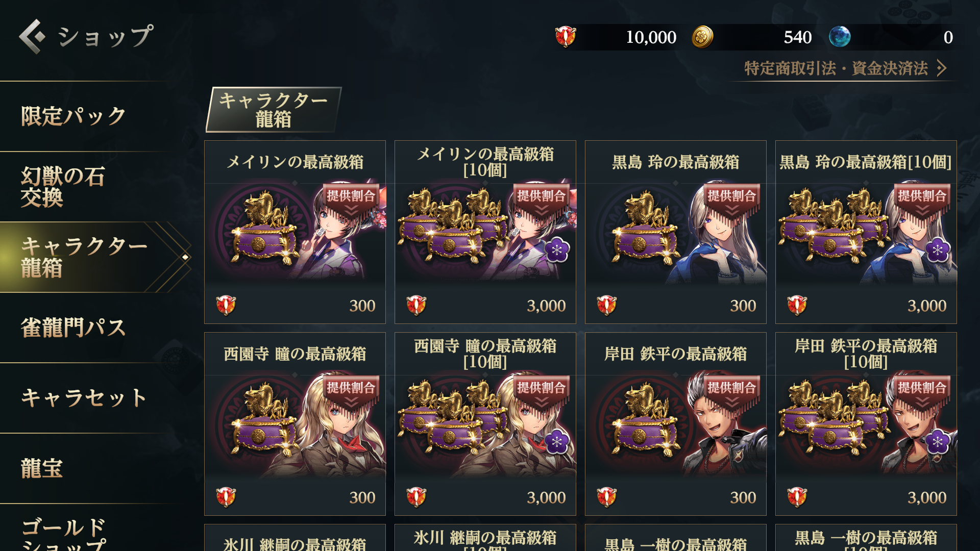Select the キャラクター龍箱 tab header
The image size is (980, 551).
tap(274, 110)
